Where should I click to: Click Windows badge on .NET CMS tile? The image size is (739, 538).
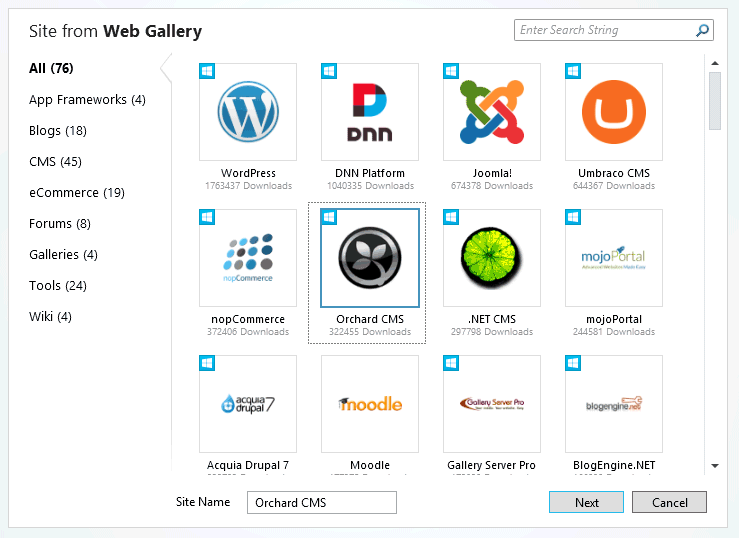click(451, 217)
